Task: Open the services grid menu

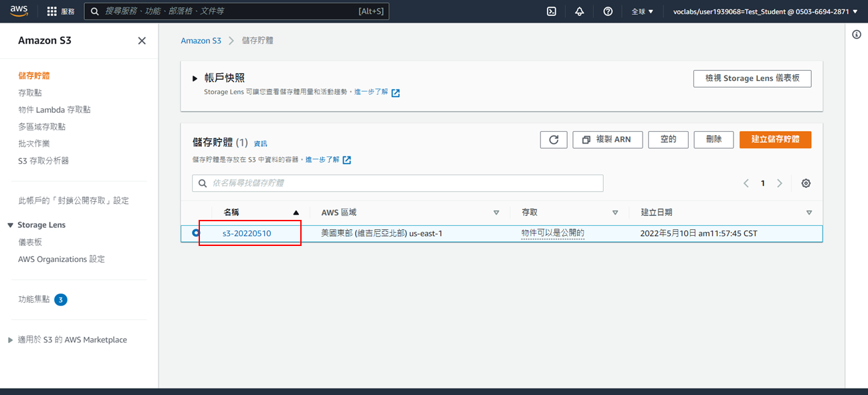Action: [62, 11]
